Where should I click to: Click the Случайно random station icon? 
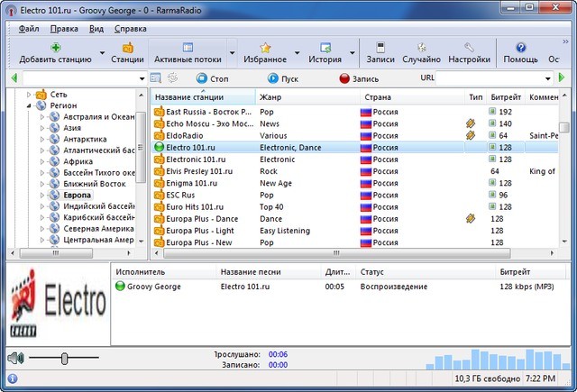pos(422,48)
